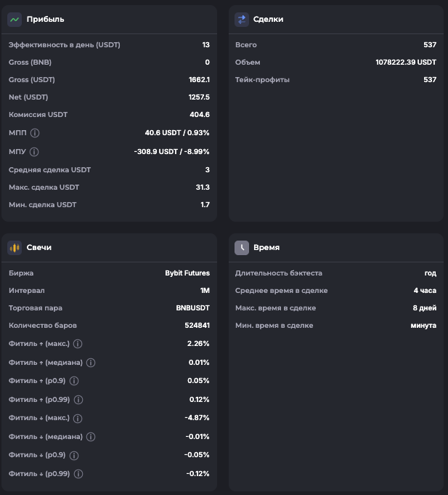Click info icon for lower wick (p0.99)
This screenshot has height=495, width=448.
[78, 474]
